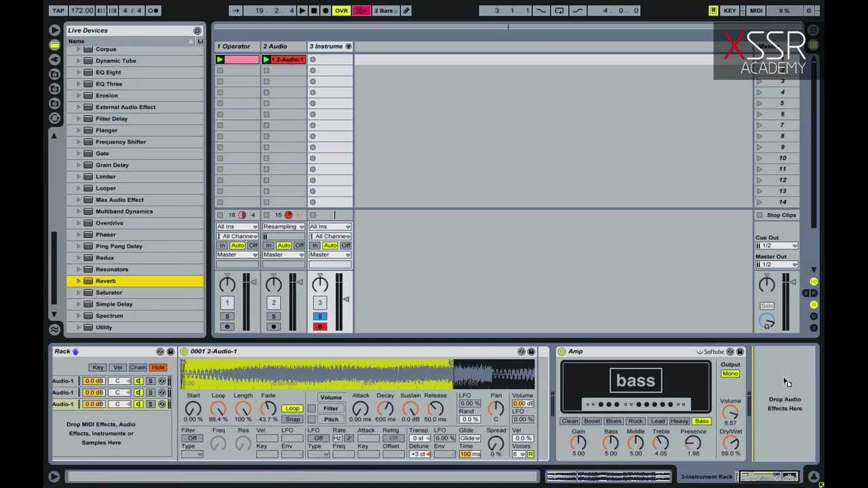This screenshot has width=868, height=488.
Task: Set Operator track monitor to In
Action: 222,245
